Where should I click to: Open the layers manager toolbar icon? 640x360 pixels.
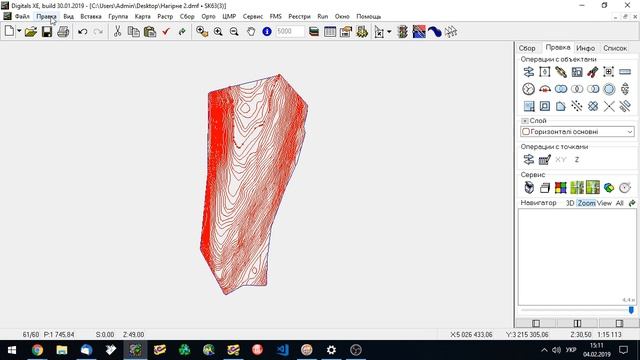(314, 31)
